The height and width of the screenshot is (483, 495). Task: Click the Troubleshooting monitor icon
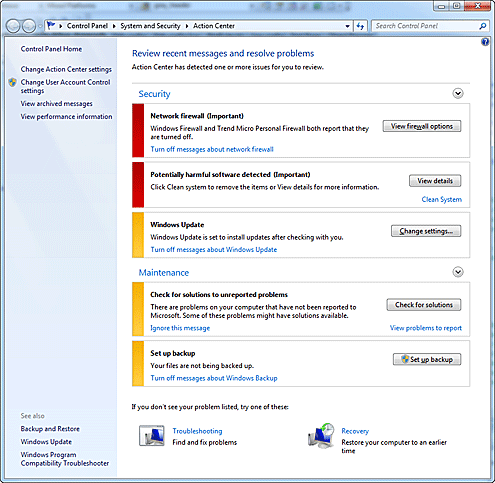(x=152, y=436)
